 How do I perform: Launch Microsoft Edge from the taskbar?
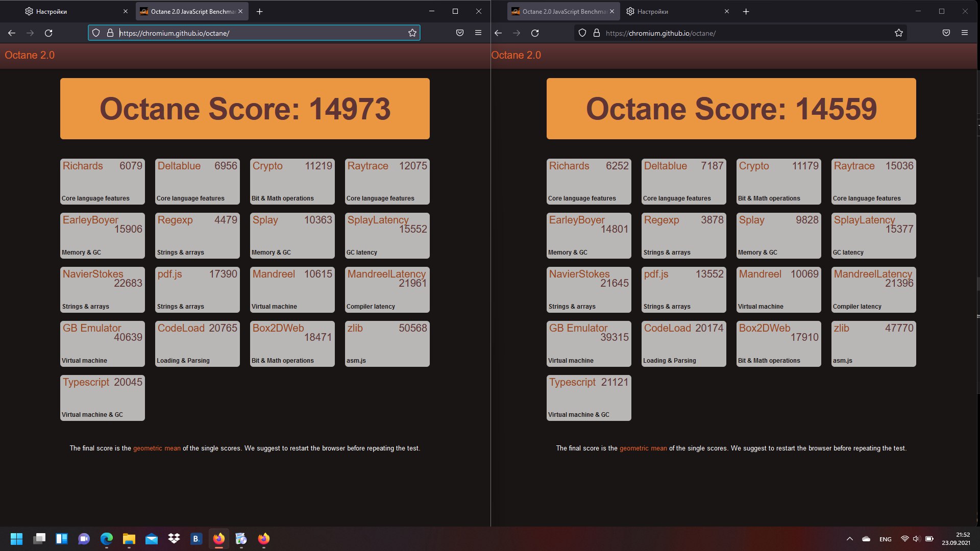(107, 539)
